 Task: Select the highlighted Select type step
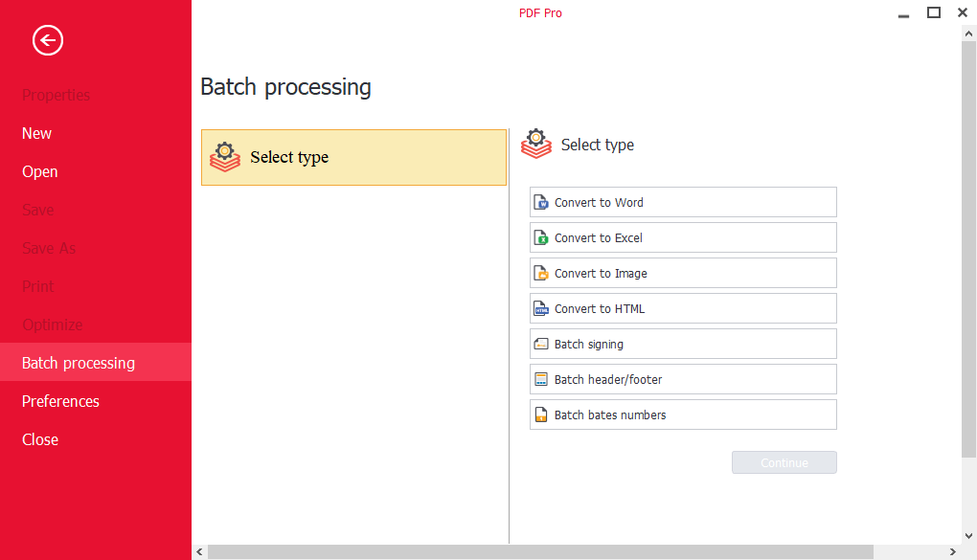[353, 157]
